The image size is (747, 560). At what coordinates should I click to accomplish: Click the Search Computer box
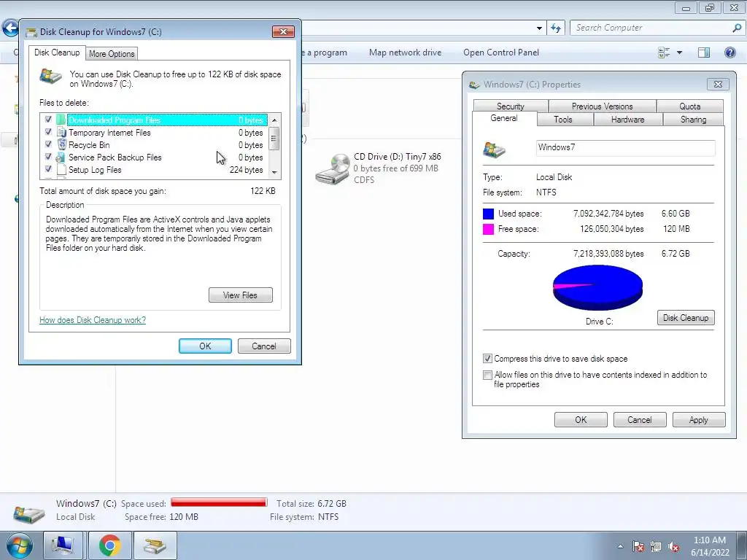coord(657,28)
